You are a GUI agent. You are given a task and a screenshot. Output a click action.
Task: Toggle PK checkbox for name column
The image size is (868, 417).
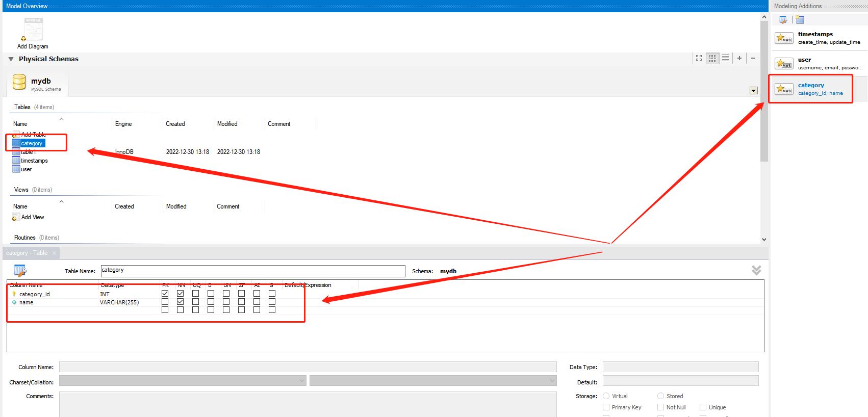point(165,302)
